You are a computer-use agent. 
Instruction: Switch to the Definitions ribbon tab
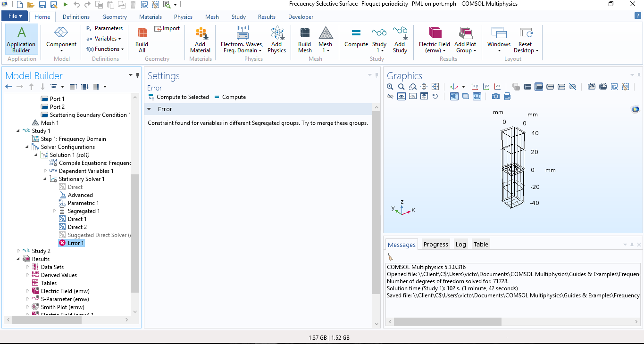[x=76, y=17]
